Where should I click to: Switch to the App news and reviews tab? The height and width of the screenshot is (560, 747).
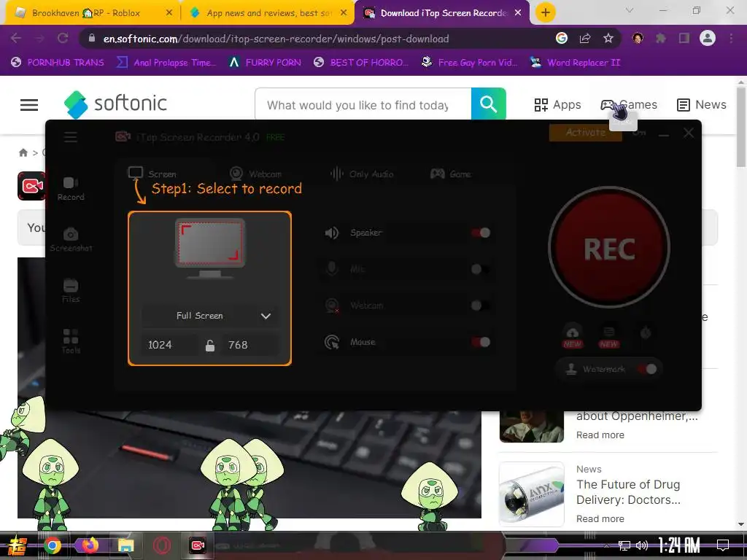tap(269, 13)
